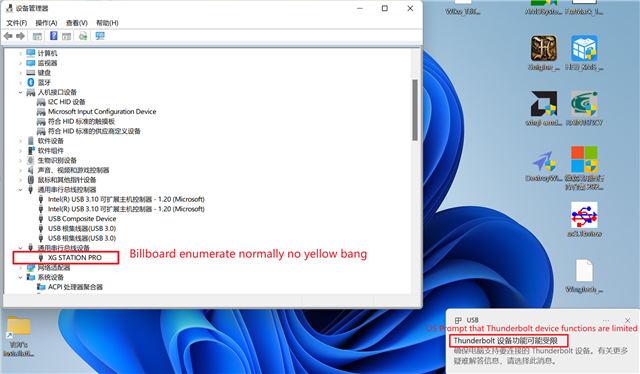Collapse the 通用串行总线控制器 category
Image resolution: width=640 pixels, height=374 pixels.
click(x=20, y=189)
